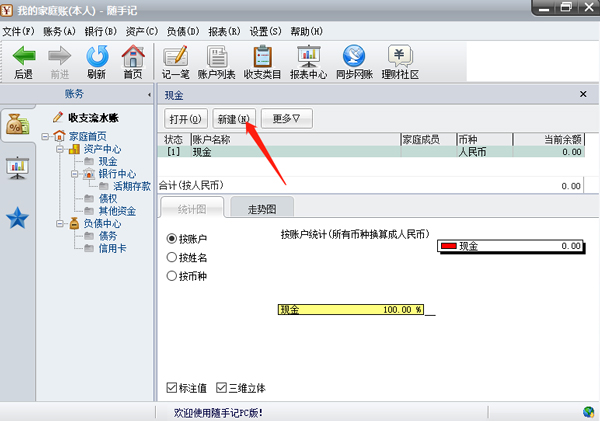The width and height of the screenshot is (600, 421).
Task: Toggle the 标注值 checkbox
Action: [x=171, y=388]
